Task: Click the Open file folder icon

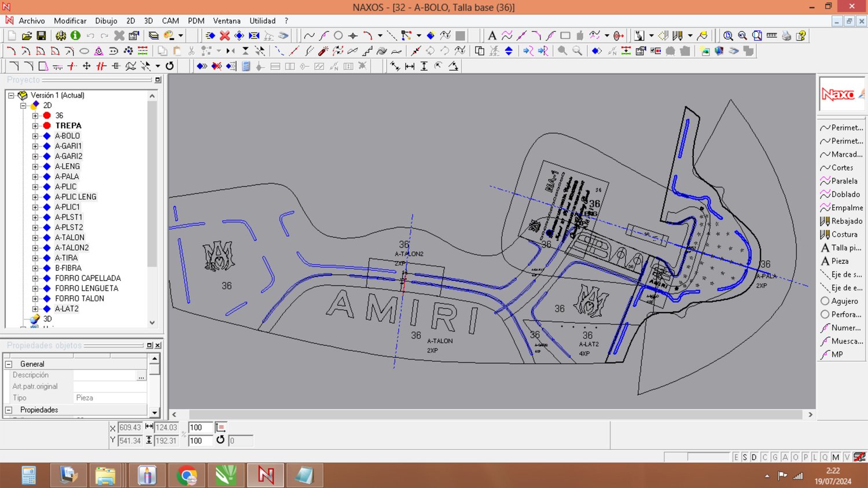Action: point(27,36)
